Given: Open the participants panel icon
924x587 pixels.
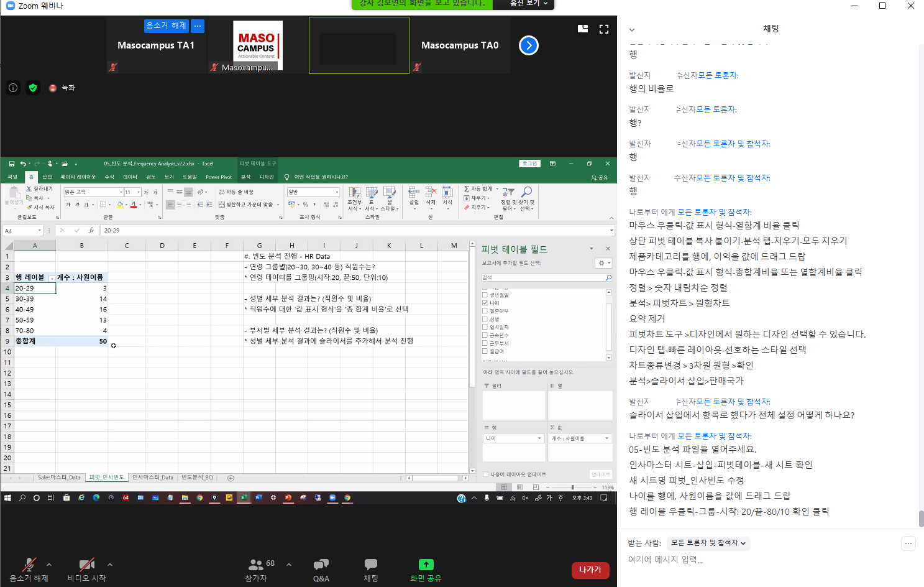Looking at the screenshot, I should point(255,565).
